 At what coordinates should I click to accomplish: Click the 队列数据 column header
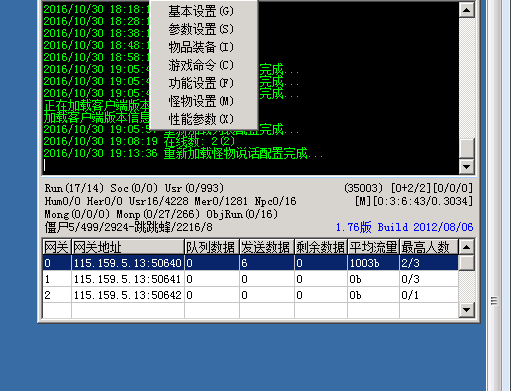212,247
